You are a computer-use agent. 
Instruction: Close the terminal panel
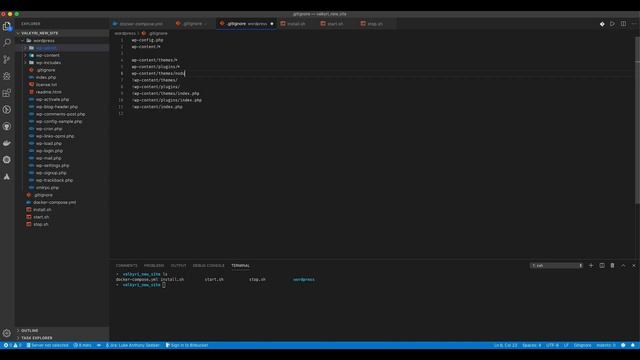[x=634, y=266]
